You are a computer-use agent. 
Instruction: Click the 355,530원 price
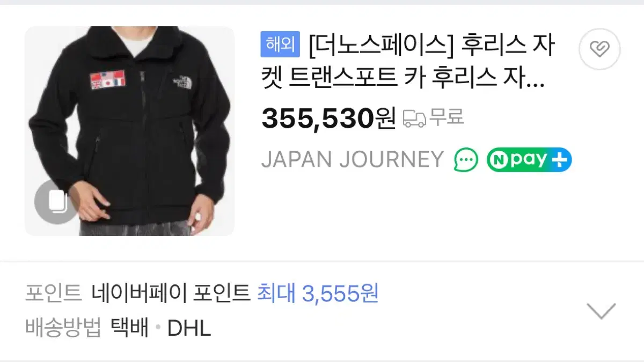328,119
